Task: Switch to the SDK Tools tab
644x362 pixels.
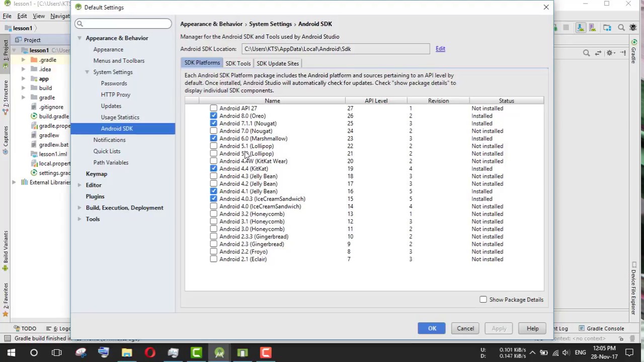Action: pyautogui.click(x=238, y=63)
